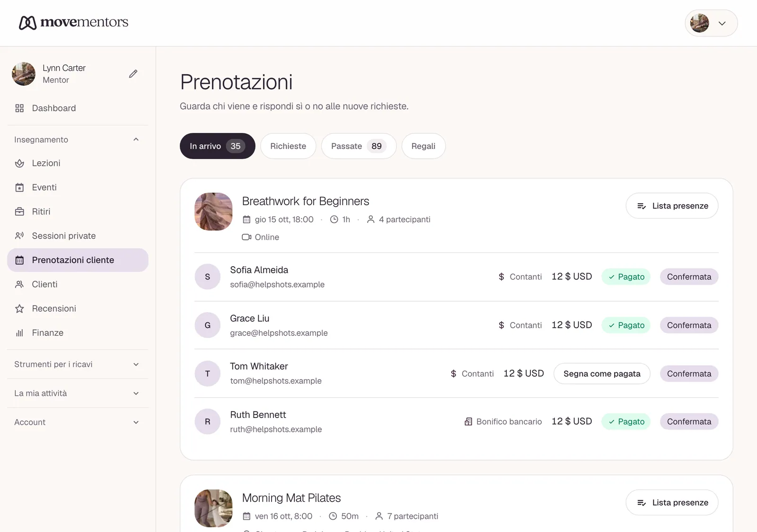Switch to the Passate tab
This screenshot has height=532, width=757.
359,146
